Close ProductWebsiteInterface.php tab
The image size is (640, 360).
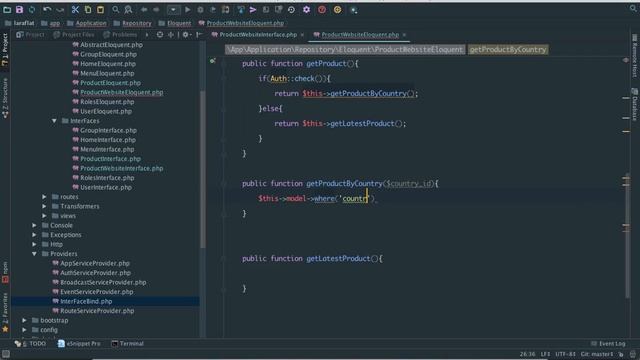pyautogui.click(x=302, y=35)
